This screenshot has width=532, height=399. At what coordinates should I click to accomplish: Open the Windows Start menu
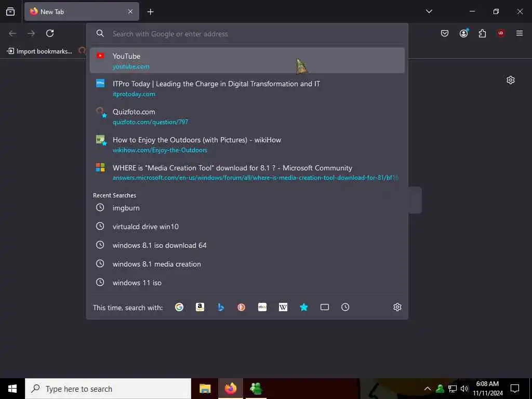tap(12, 389)
